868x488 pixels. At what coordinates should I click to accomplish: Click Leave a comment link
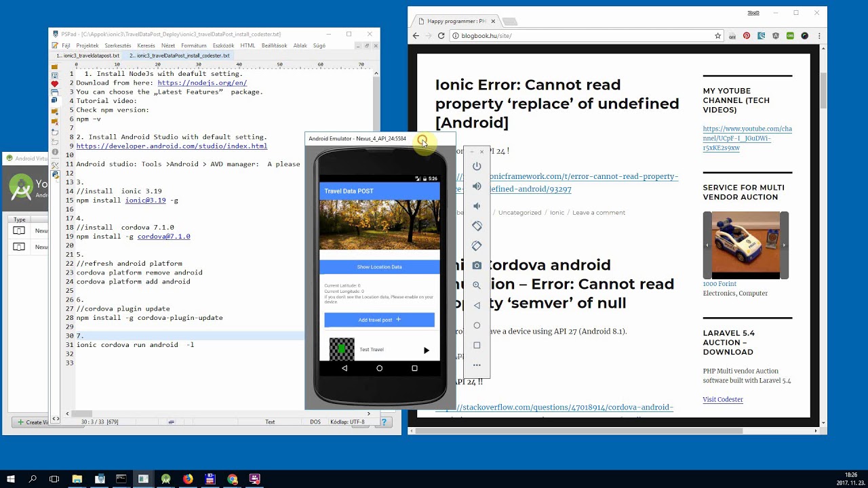click(x=599, y=213)
